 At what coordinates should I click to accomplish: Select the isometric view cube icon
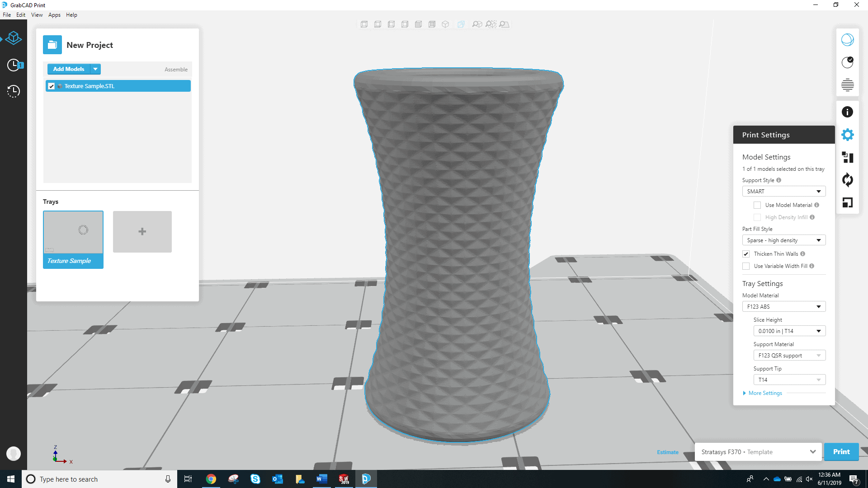(x=445, y=24)
